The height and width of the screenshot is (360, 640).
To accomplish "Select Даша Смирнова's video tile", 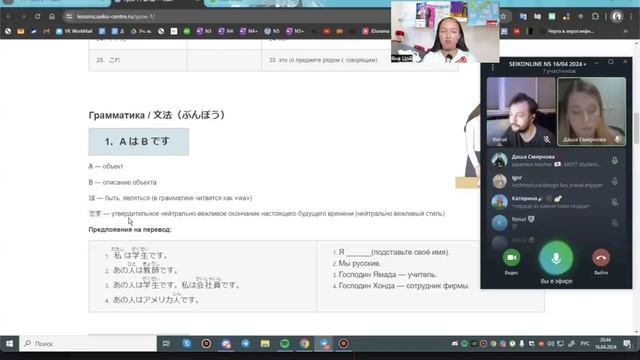I will 591,111.
